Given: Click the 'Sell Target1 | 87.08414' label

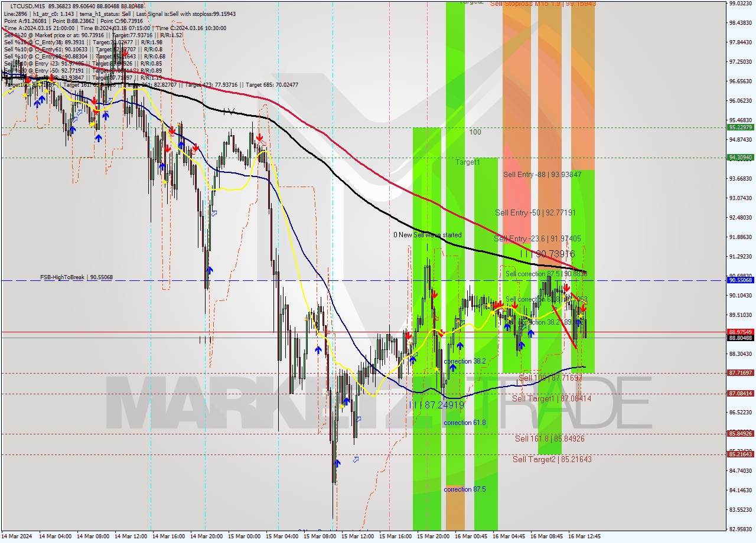Looking at the screenshot, I should (552, 399).
